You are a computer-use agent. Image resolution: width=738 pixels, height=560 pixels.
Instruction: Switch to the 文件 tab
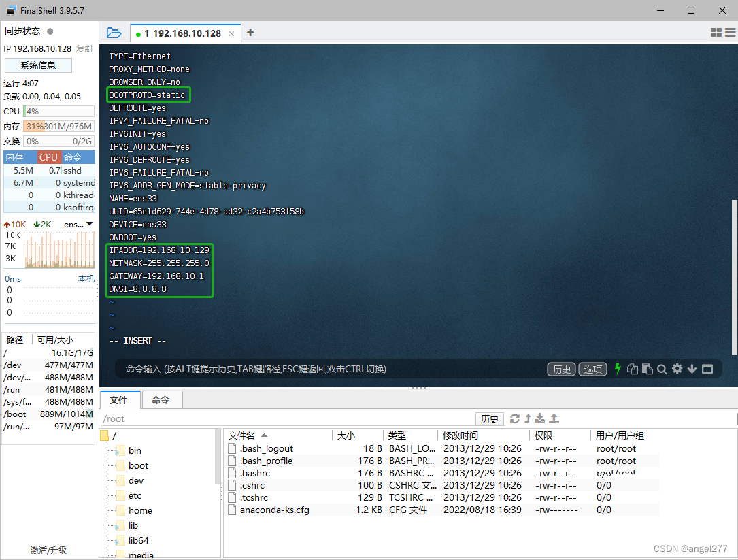(x=118, y=400)
